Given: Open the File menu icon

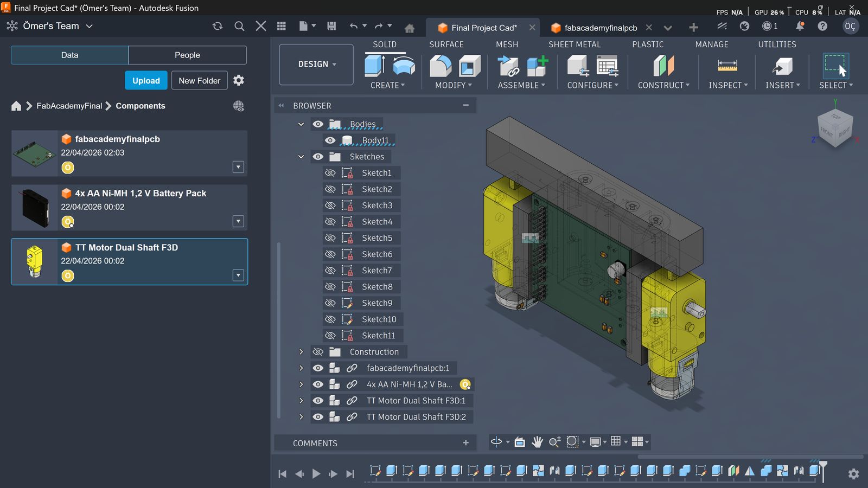Looking at the screenshot, I should click(307, 26).
